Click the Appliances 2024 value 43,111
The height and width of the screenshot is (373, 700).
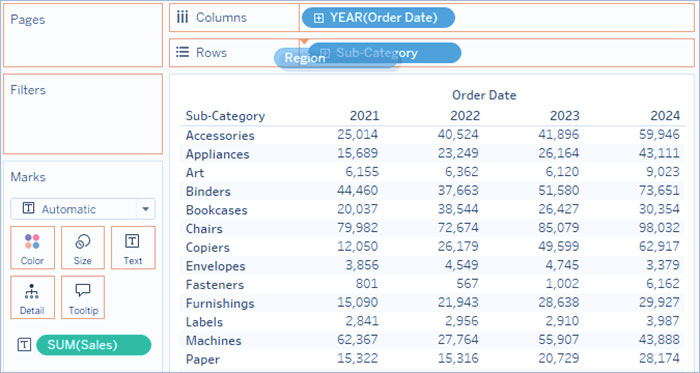659,153
